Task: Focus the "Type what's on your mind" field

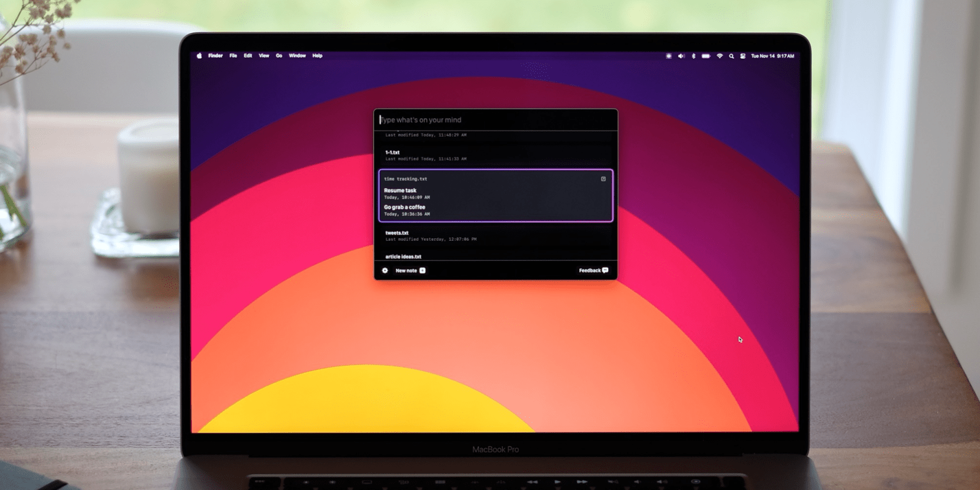Action: tap(495, 120)
